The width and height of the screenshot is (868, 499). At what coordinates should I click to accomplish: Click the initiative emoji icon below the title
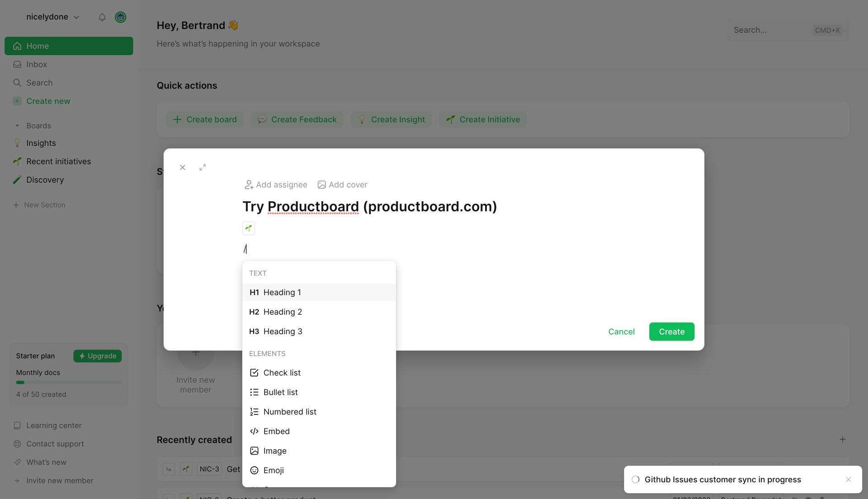tap(248, 228)
